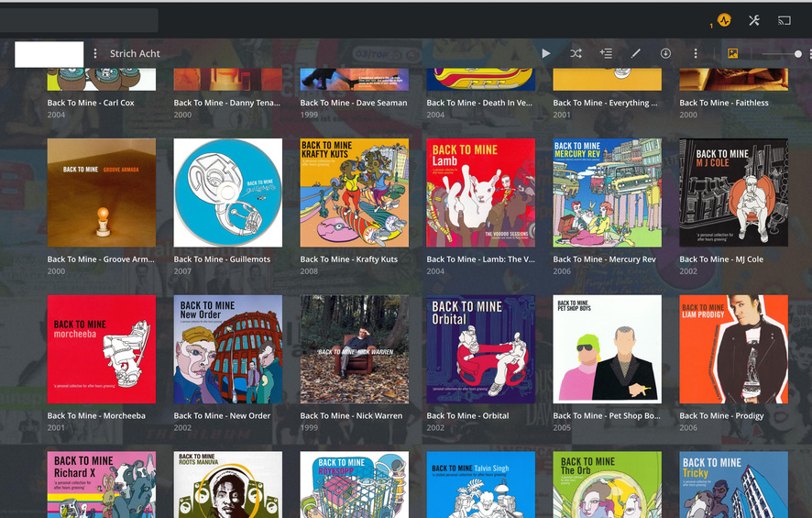Click year 2008 under Krafty Kuts
812x518 pixels.
tap(309, 270)
